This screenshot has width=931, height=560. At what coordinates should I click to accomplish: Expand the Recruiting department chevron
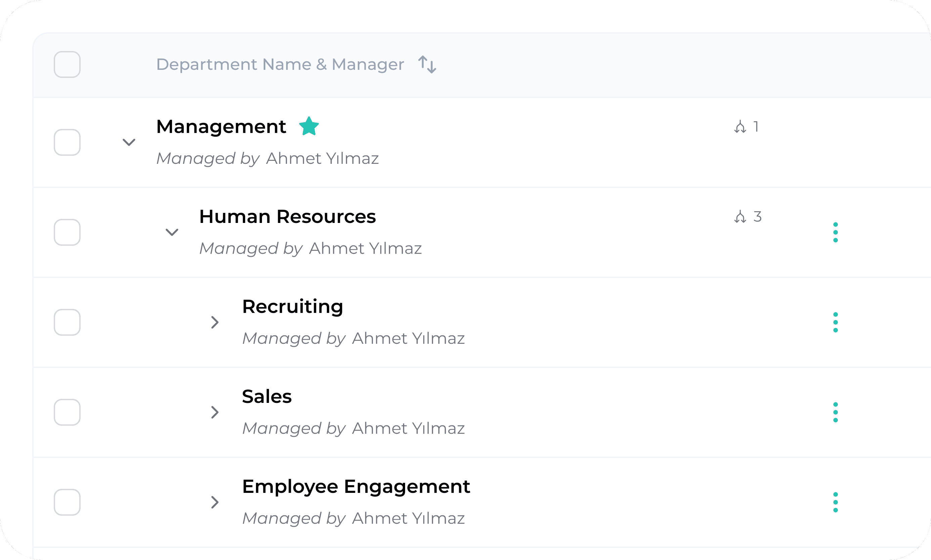coord(215,322)
